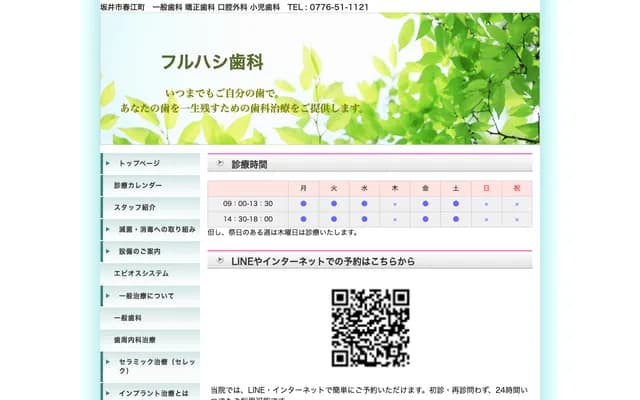Select 設備のご案内 in the sidebar
Image resolution: width=640 pixels, height=400 pixels.
click(x=151, y=251)
